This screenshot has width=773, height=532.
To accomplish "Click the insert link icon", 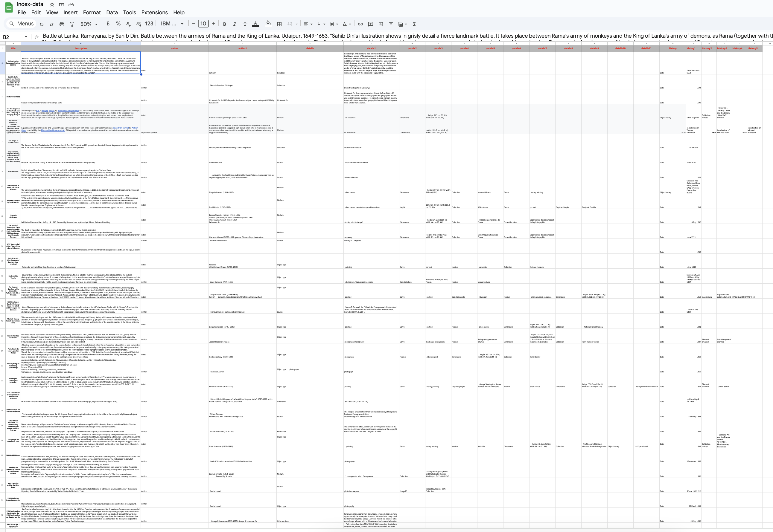I will point(360,24).
